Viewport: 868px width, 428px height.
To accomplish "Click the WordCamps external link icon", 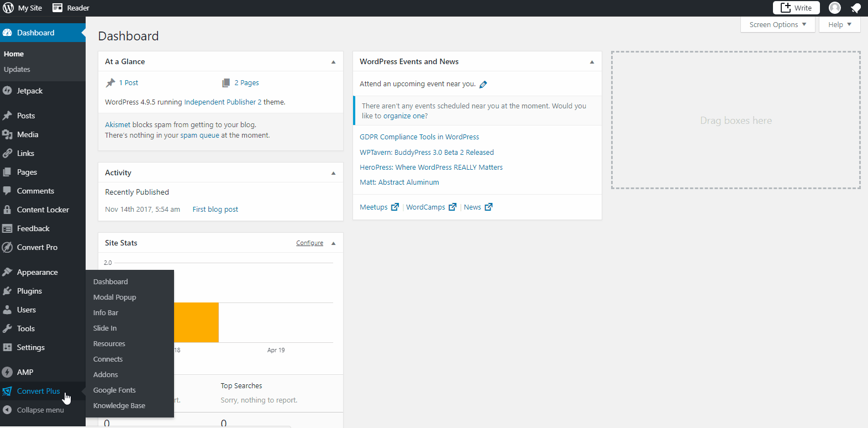I will coord(453,207).
